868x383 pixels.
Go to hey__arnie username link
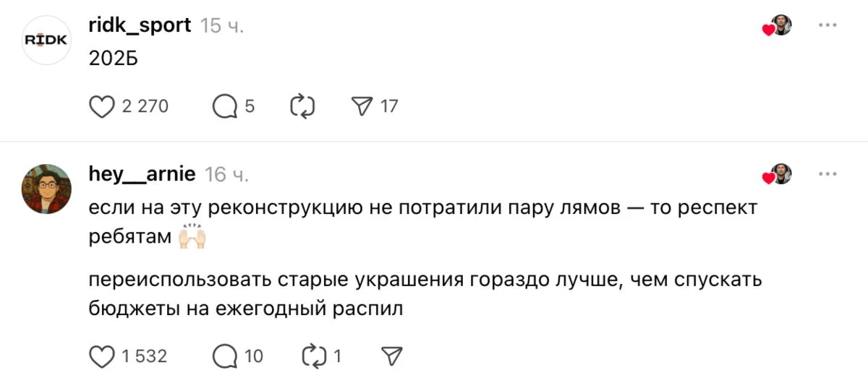point(142,175)
